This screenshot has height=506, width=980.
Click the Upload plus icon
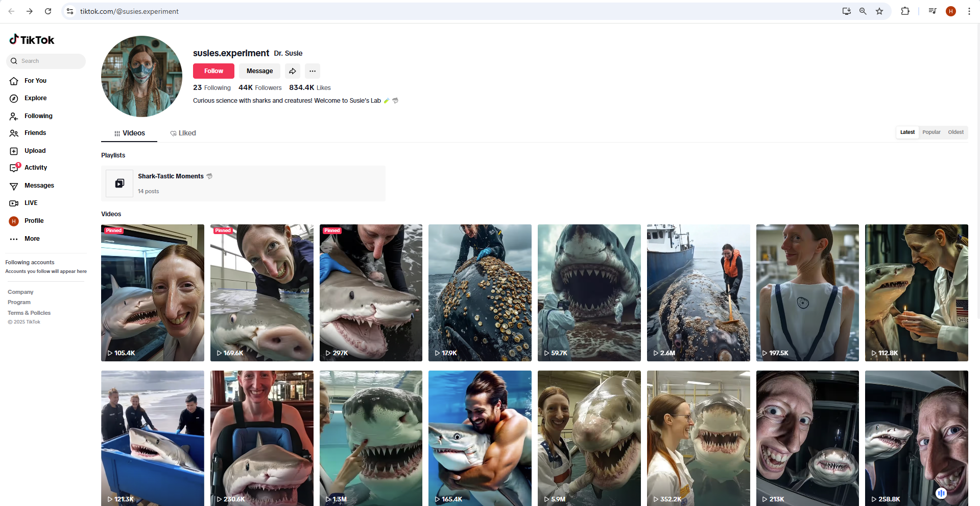click(14, 151)
